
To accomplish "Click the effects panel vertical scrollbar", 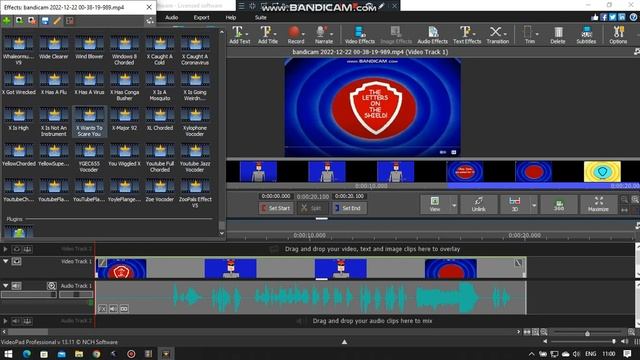I will tap(222, 133).
